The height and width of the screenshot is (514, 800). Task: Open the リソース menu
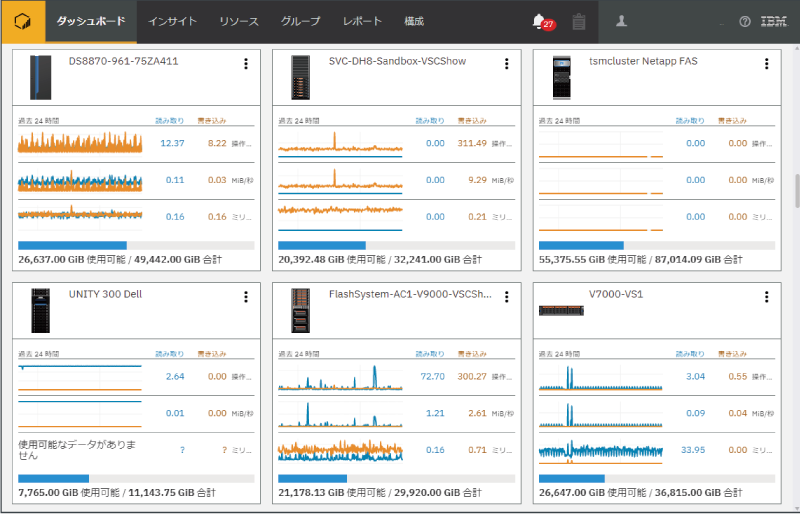(239, 21)
